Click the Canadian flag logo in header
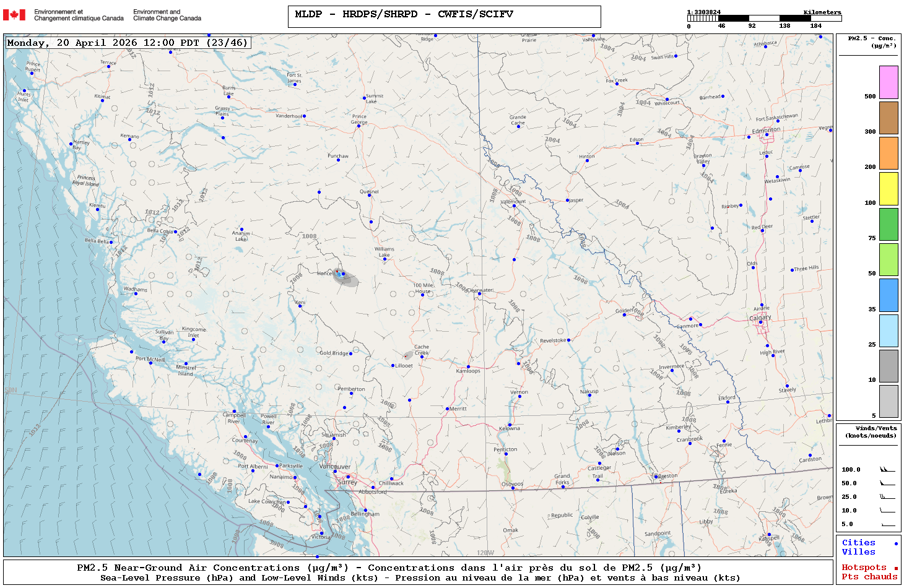Image resolution: width=904 pixels, height=588 pixels. 14,15
